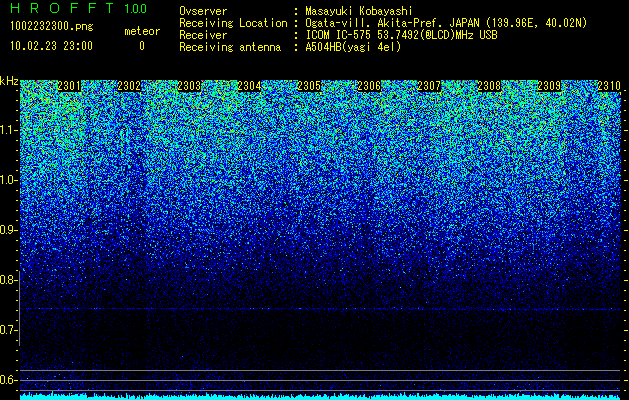Click the HROFFT title text
Screen dimensions: 629x400
[x=62, y=8]
